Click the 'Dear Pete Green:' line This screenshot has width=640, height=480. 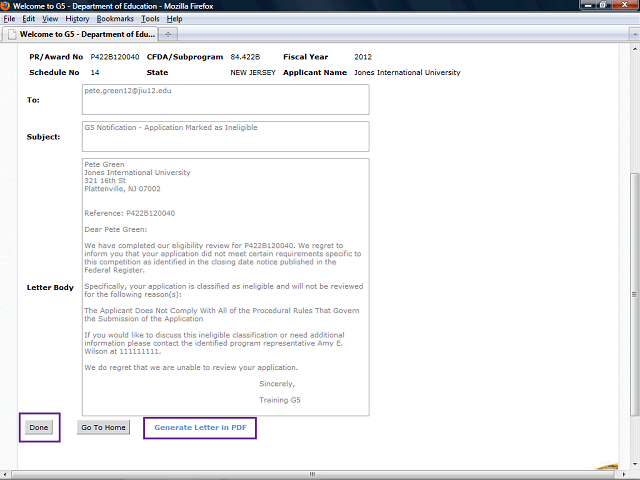pos(116,229)
